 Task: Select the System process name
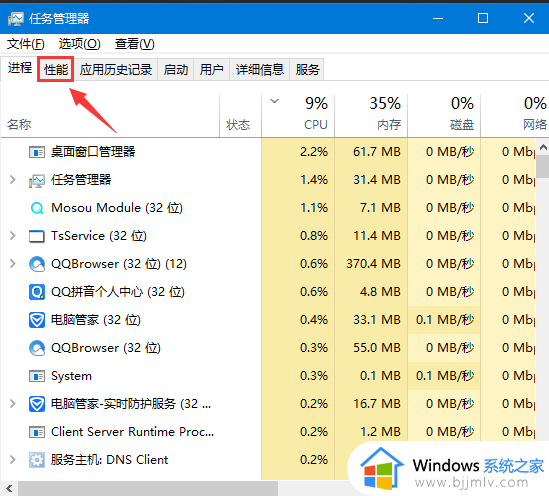[x=71, y=376]
